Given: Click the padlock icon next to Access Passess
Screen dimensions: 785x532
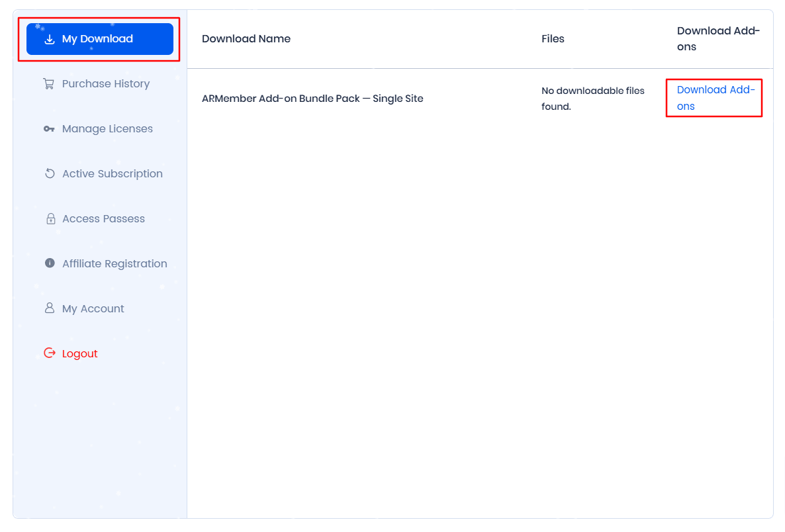Looking at the screenshot, I should click(x=50, y=219).
